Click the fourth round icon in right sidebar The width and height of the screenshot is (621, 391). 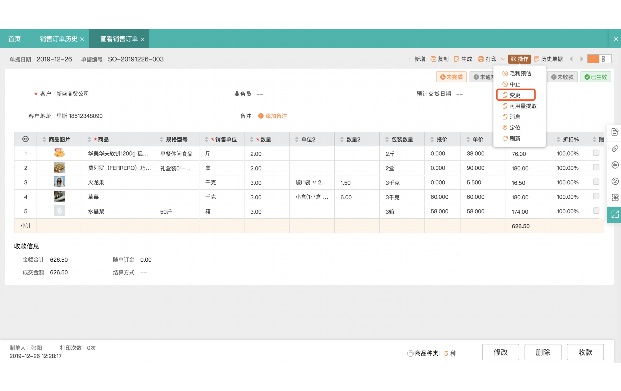(615, 181)
